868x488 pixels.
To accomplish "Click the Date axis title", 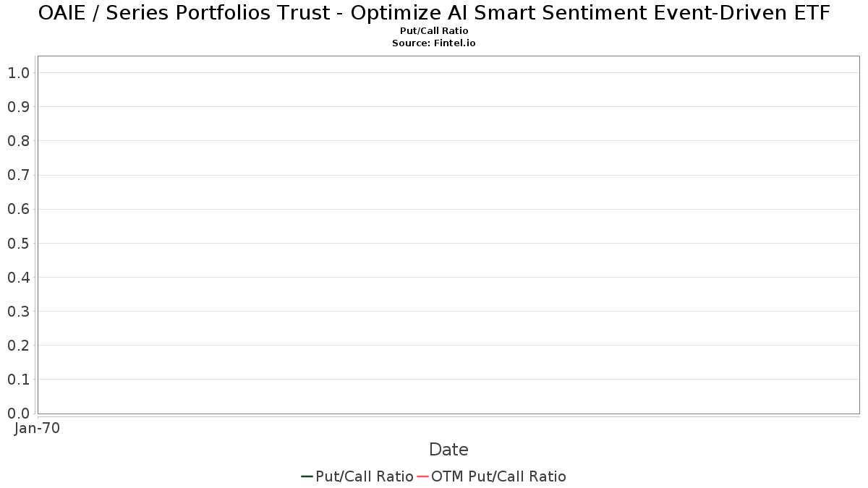I will [x=448, y=450].
